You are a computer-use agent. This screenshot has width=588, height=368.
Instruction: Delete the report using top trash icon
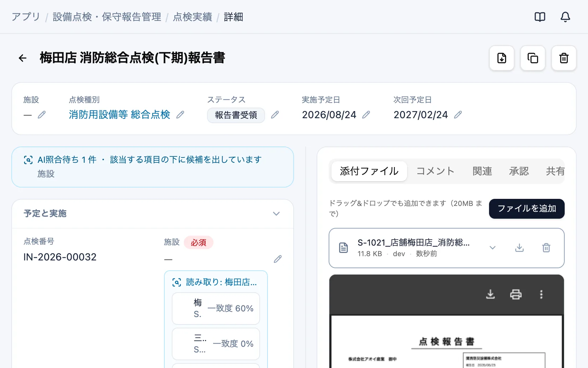pos(564,58)
